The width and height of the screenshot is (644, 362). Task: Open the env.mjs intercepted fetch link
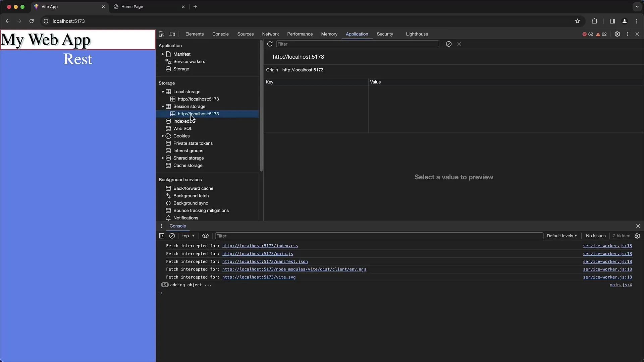coord(294,269)
